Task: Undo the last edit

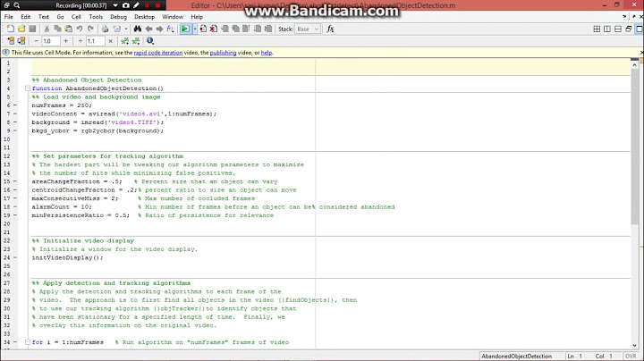Action: click(x=80, y=29)
